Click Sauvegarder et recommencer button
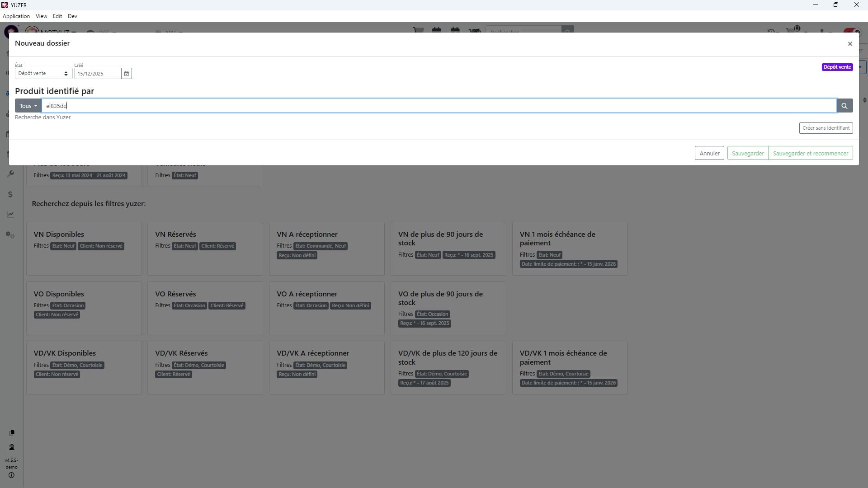 (810, 153)
